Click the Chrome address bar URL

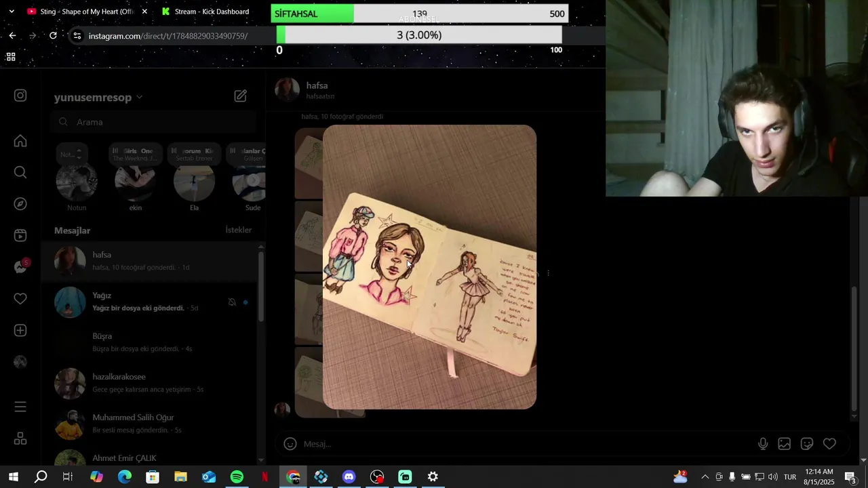tap(168, 36)
